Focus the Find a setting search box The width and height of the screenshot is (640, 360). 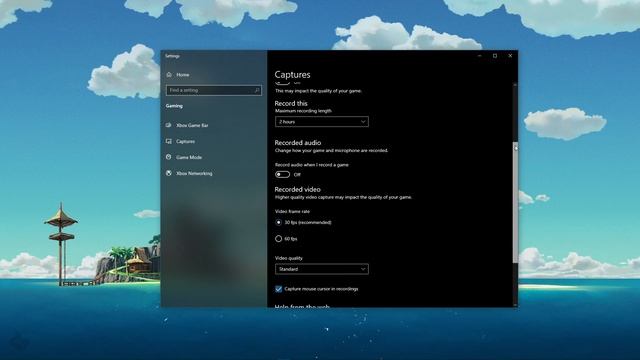pos(213,90)
